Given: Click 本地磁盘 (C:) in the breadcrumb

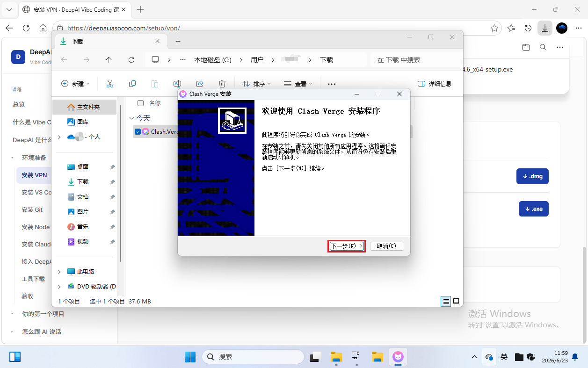Looking at the screenshot, I should pos(213,60).
